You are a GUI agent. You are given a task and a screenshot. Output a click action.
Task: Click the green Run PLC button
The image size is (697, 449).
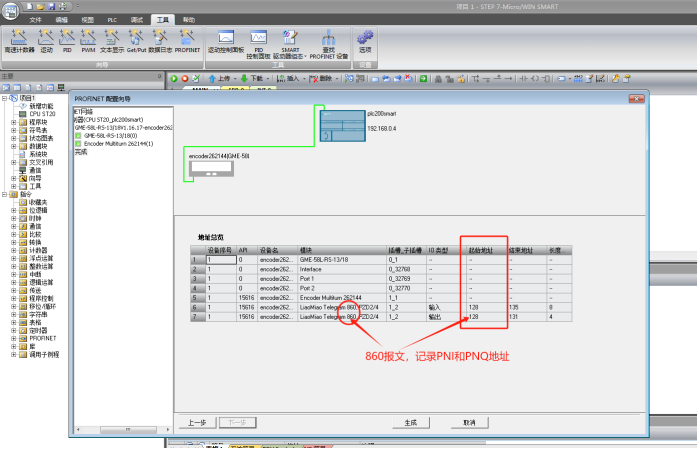point(174,79)
